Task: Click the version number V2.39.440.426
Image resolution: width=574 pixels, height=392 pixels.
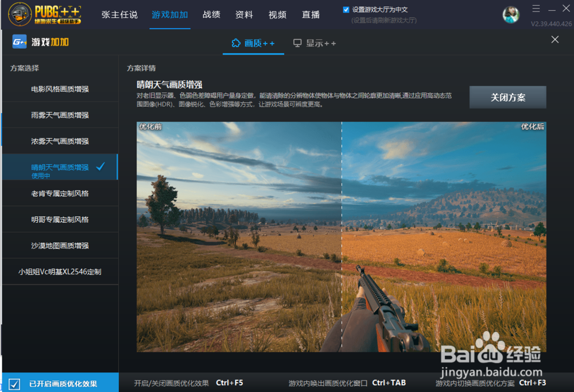Action: (x=551, y=24)
